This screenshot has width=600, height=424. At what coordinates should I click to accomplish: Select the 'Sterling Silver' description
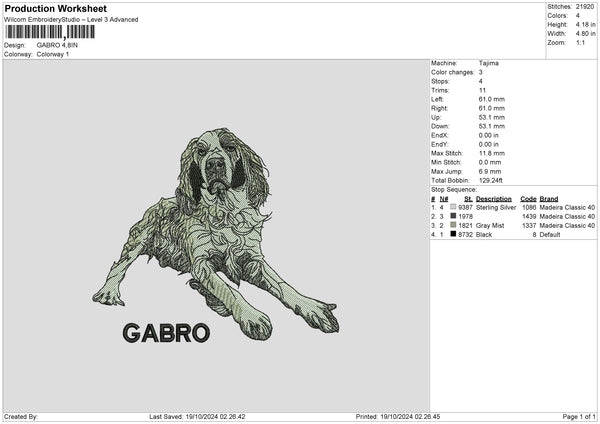pos(496,207)
